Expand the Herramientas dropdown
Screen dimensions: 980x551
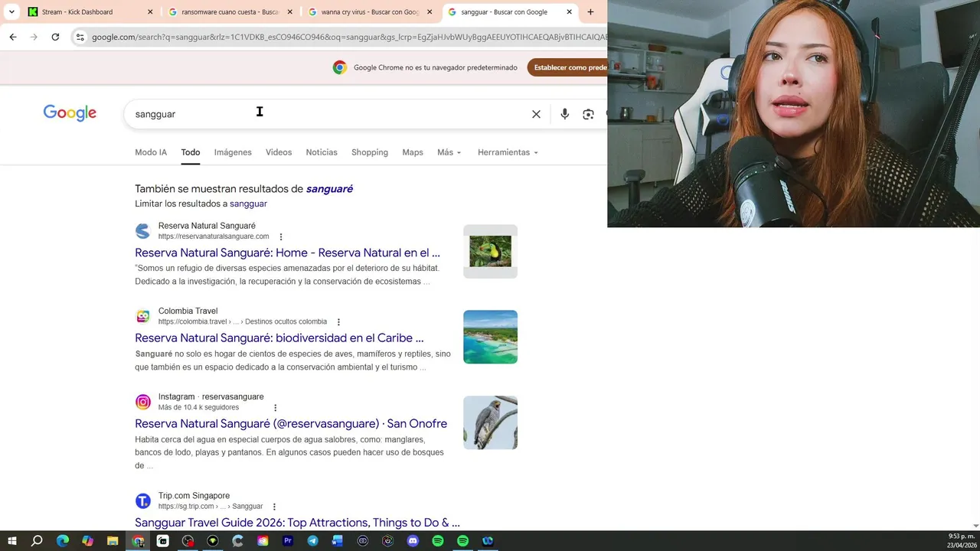pos(508,152)
